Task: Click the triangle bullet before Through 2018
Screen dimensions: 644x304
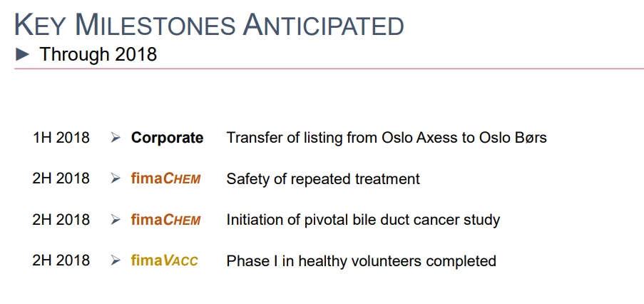Action: 23,54
